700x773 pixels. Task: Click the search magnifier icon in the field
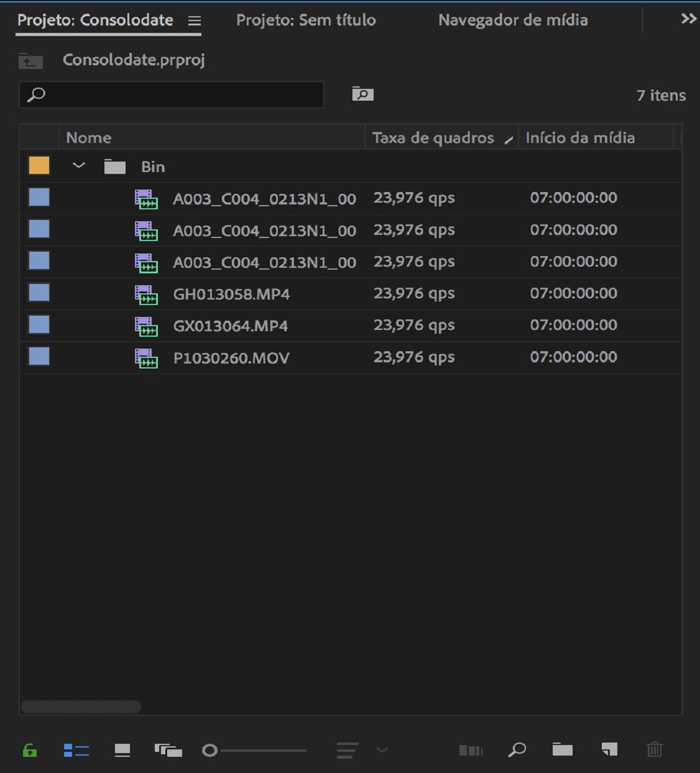(37, 94)
